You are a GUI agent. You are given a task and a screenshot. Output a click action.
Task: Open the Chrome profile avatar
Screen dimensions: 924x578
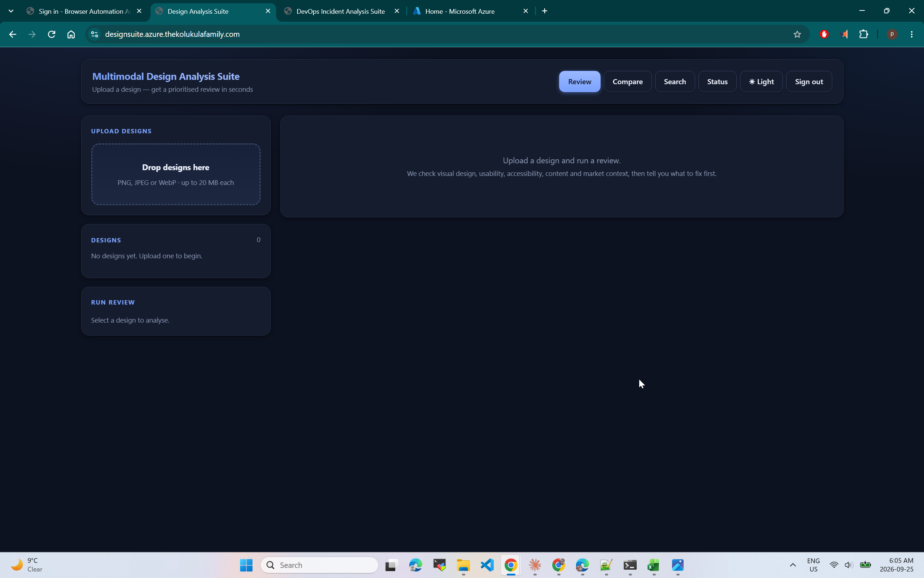click(892, 34)
